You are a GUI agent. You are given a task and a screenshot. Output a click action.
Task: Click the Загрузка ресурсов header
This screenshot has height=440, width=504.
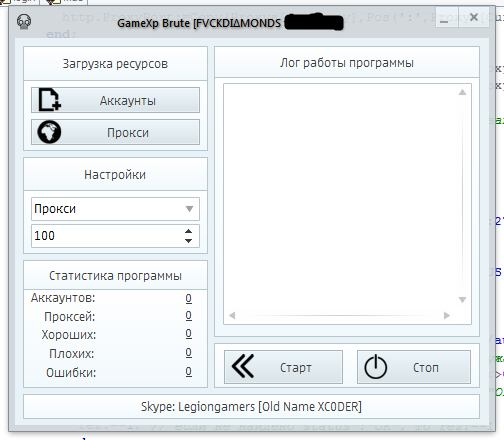[115, 63]
